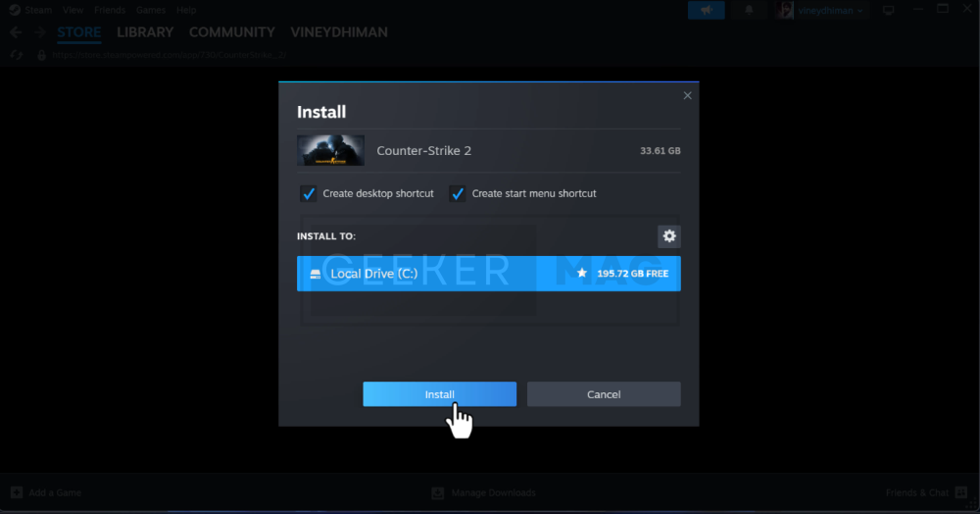This screenshot has width=980, height=514.
Task: Close the Install dialog with the X
Action: click(688, 96)
